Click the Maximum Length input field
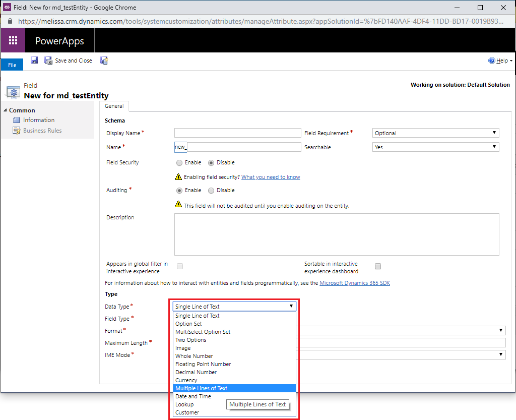The height and width of the screenshot is (420, 516). pos(401,343)
